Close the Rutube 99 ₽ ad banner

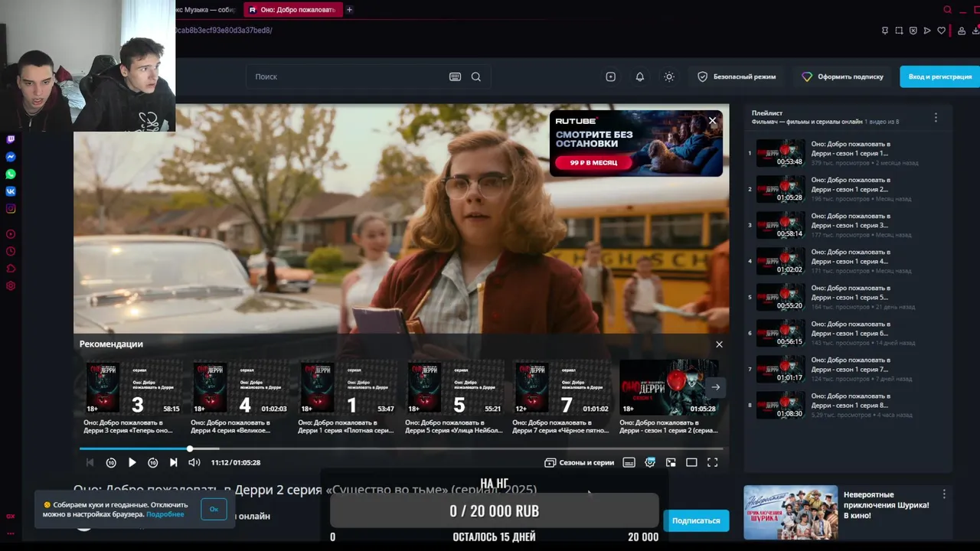click(713, 120)
